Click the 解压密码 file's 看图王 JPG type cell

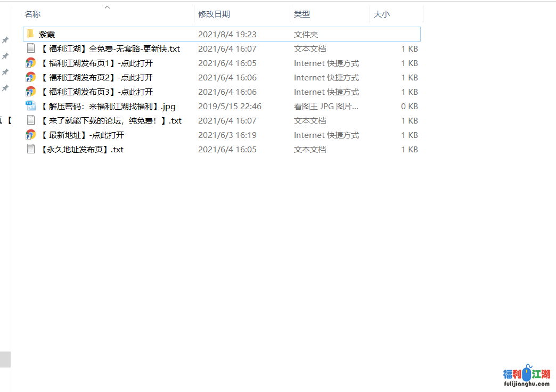[x=326, y=106]
